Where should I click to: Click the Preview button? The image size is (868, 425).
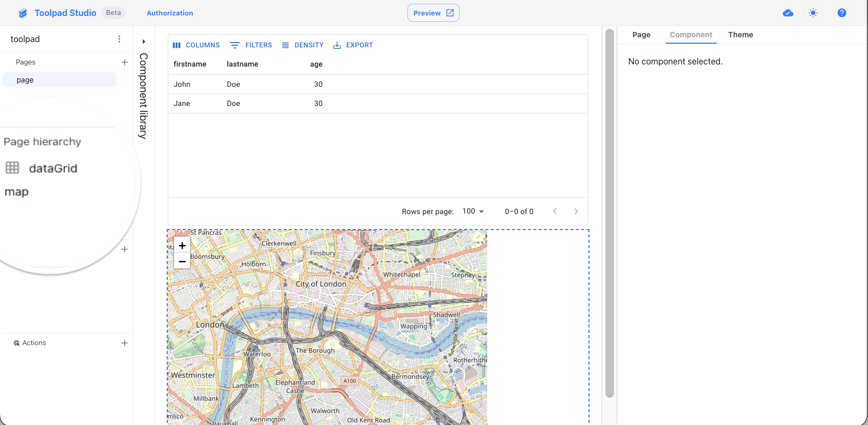click(x=433, y=13)
